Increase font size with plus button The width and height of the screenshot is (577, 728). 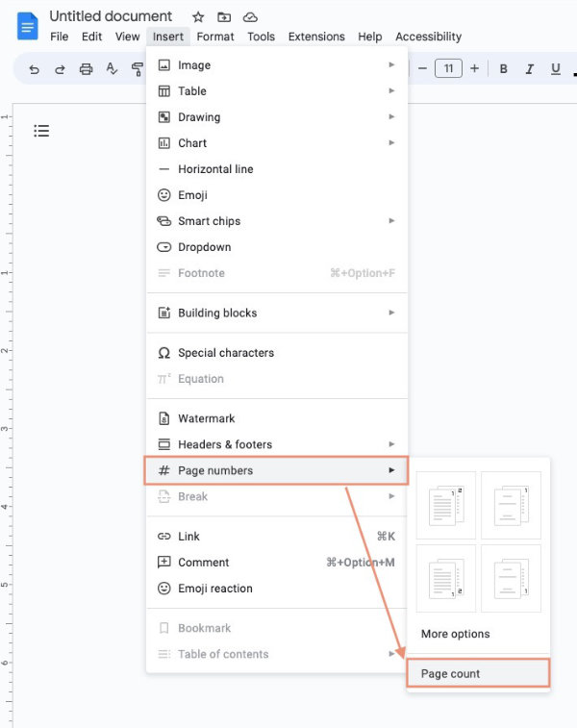tap(474, 68)
